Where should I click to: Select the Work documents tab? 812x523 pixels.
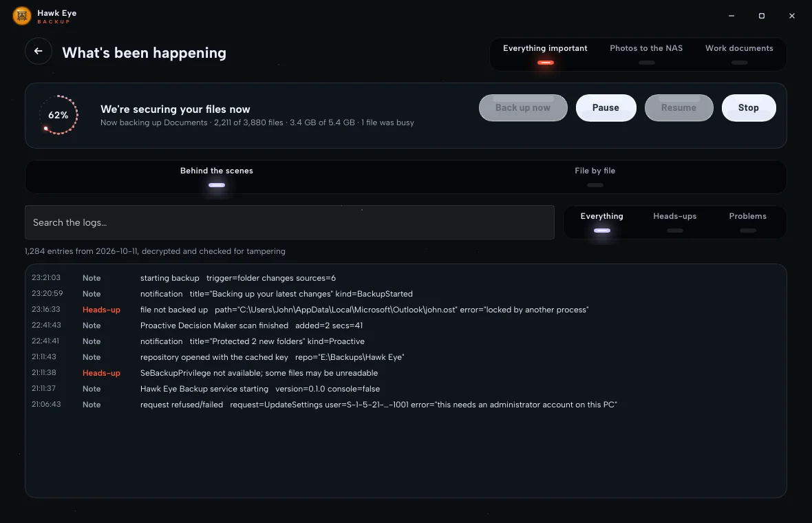[x=739, y=54]
